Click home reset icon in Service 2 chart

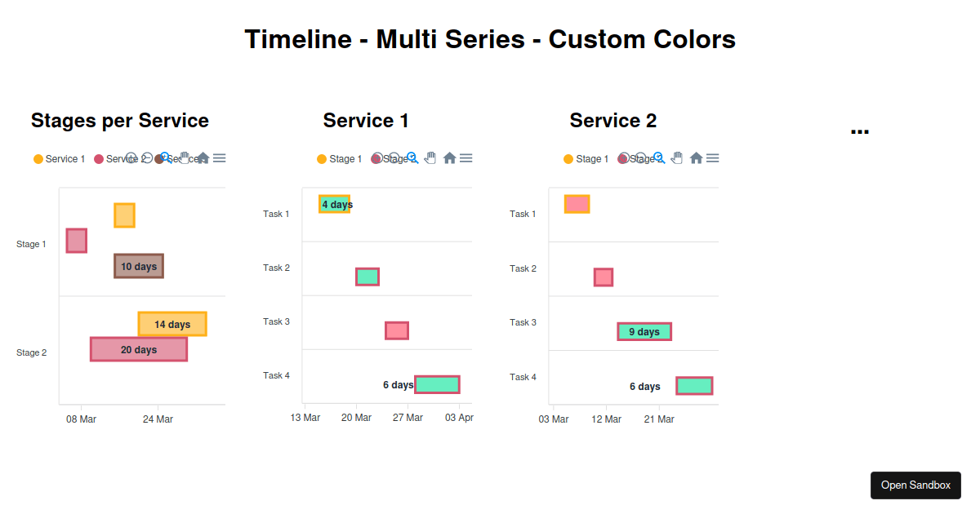(x=696, y=158)
